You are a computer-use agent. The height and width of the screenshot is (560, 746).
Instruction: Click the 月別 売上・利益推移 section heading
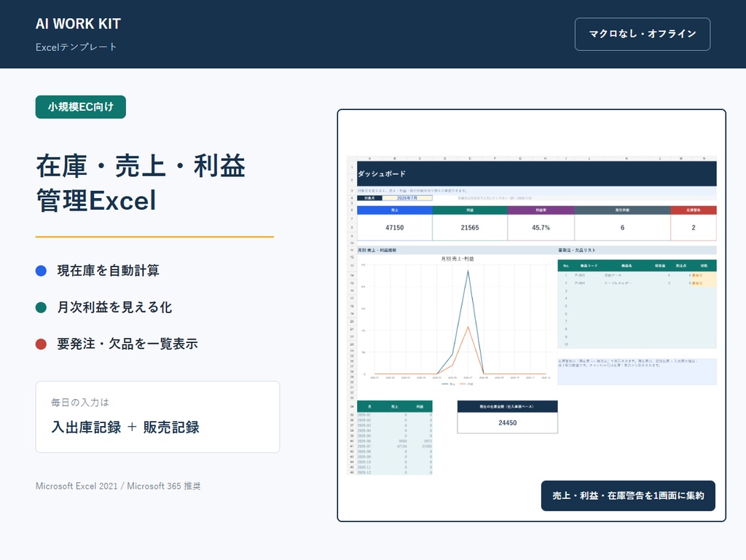pyautogui.click(x=377, y=250)
